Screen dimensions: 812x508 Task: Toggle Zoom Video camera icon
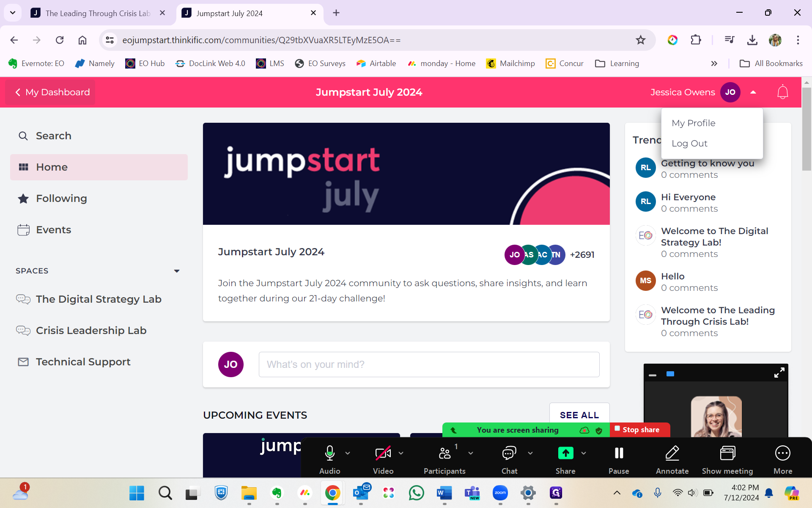383,453
